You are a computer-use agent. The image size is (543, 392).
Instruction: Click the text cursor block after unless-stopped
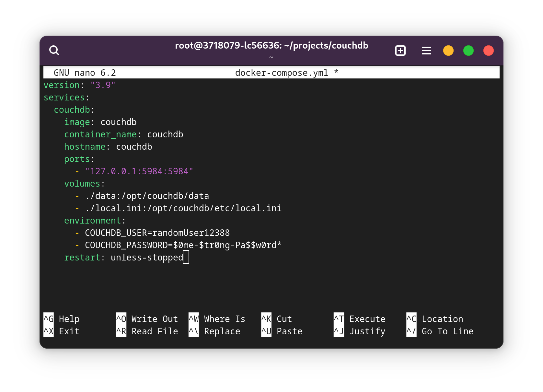(186, 257)
